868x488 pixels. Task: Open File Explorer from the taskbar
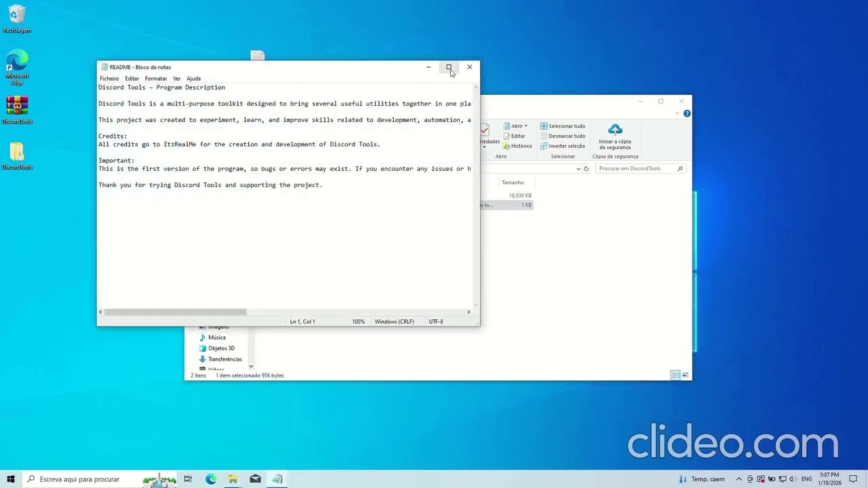tap(233, 479)
